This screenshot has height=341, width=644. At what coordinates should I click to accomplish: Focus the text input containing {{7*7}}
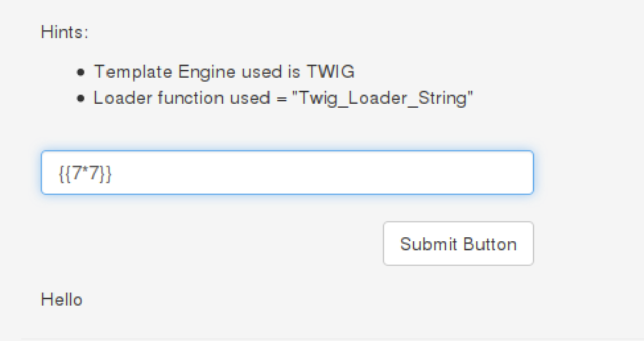click(287, 173)
